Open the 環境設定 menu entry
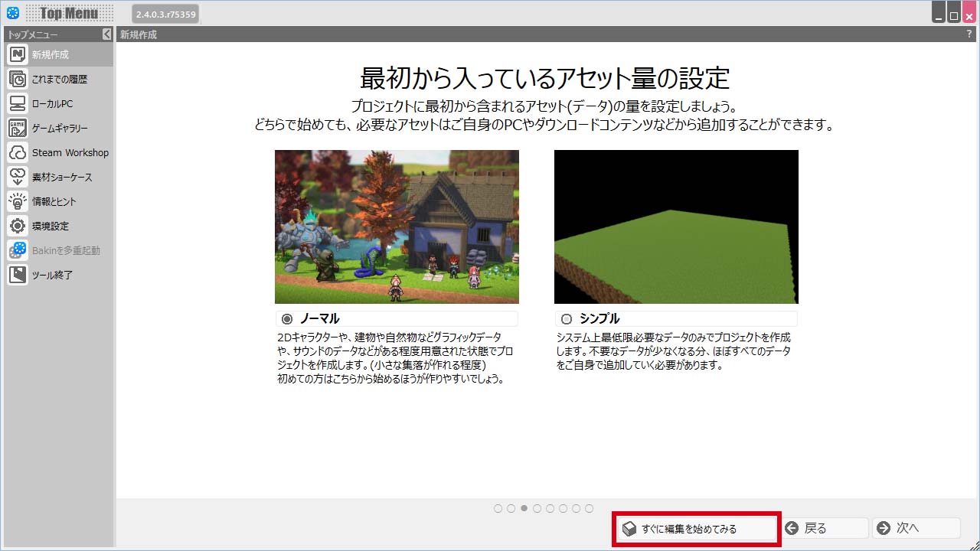The width and height of the screenshot is (980, 551). (x=59, y=226)
